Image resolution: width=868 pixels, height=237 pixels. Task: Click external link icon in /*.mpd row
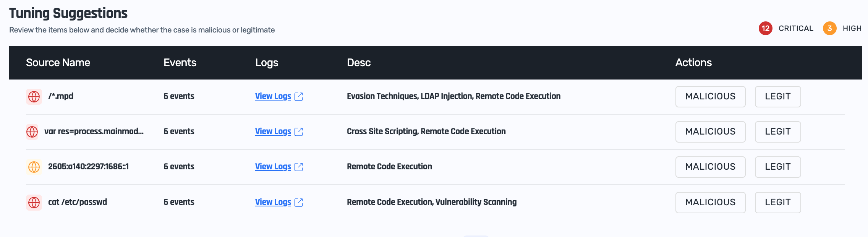[x=299, y=97]
